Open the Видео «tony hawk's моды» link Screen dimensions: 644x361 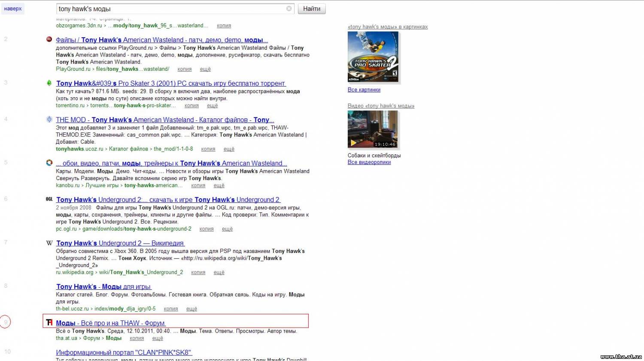[x=381, y=106]
